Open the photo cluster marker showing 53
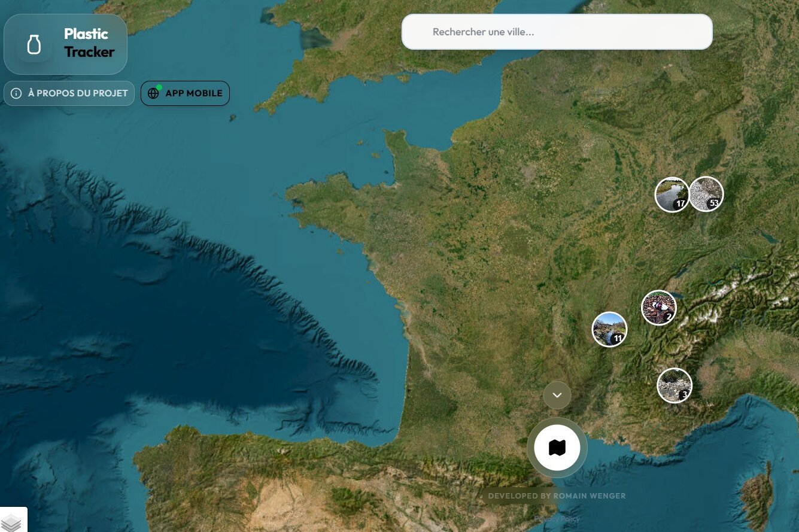 [x=706, y=194]
